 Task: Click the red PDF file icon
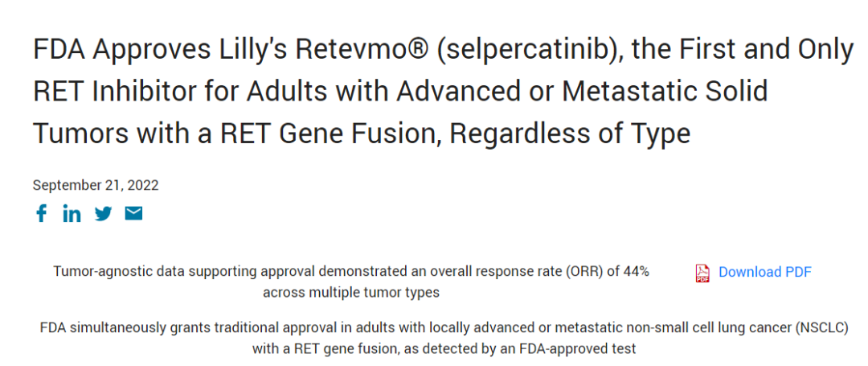[702, 273]
